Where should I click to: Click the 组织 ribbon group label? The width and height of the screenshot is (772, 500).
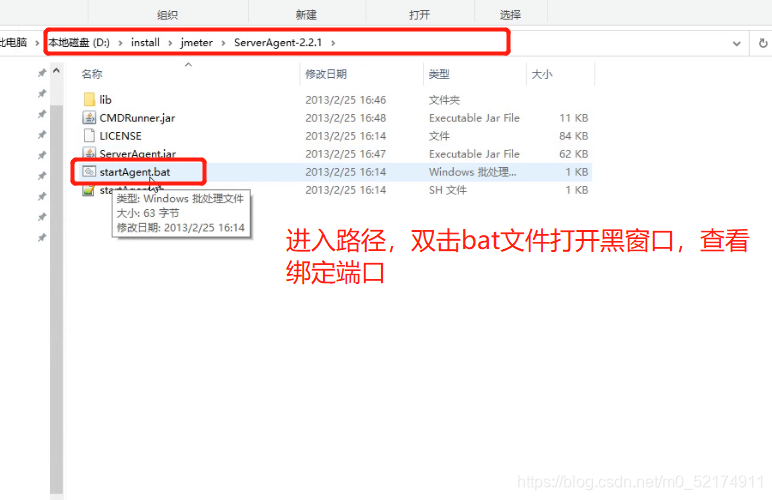point(167,15)
